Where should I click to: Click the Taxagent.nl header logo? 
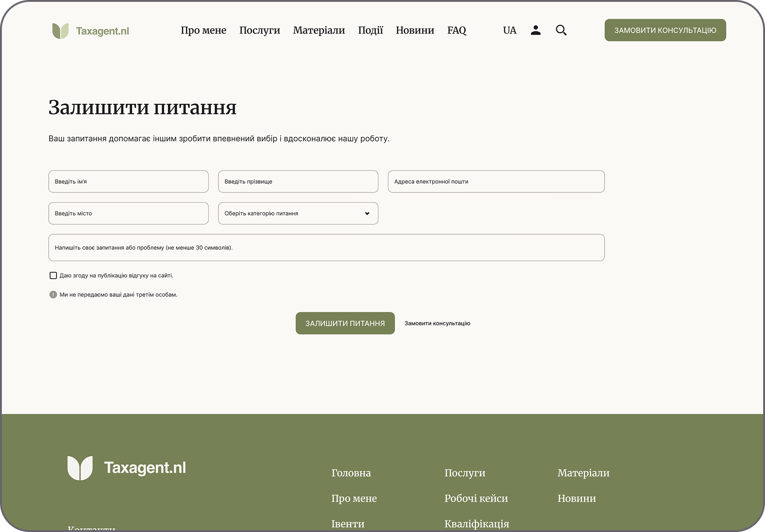(91, 31)
